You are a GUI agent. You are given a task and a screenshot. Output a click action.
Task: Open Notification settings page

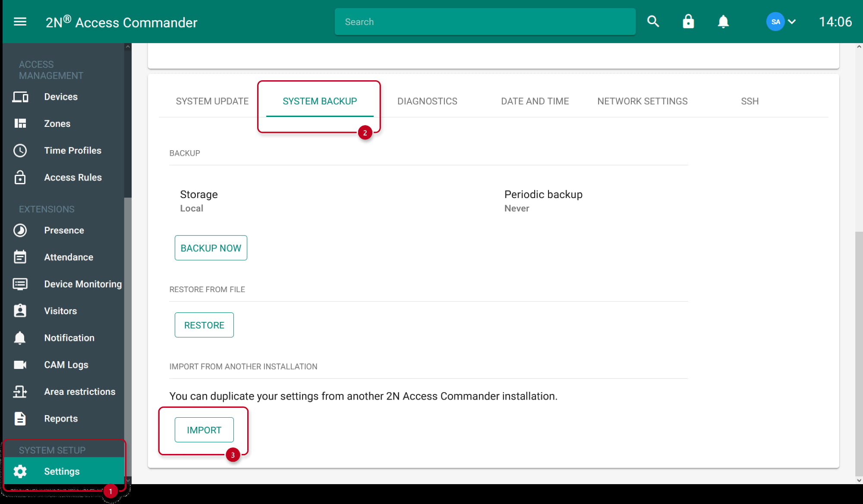point(63,337)
